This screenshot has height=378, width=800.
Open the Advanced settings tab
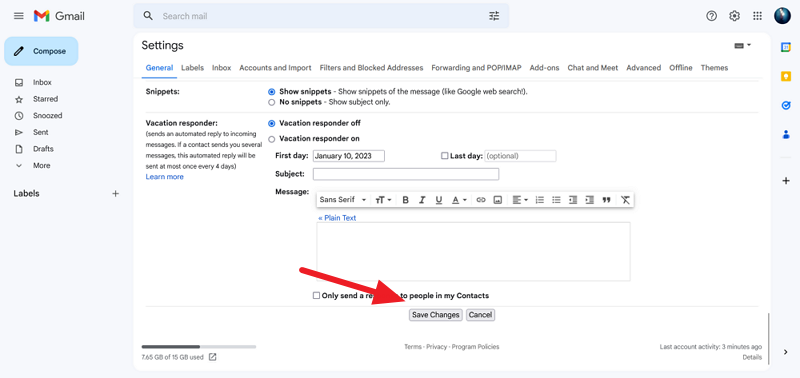point(643,68)
